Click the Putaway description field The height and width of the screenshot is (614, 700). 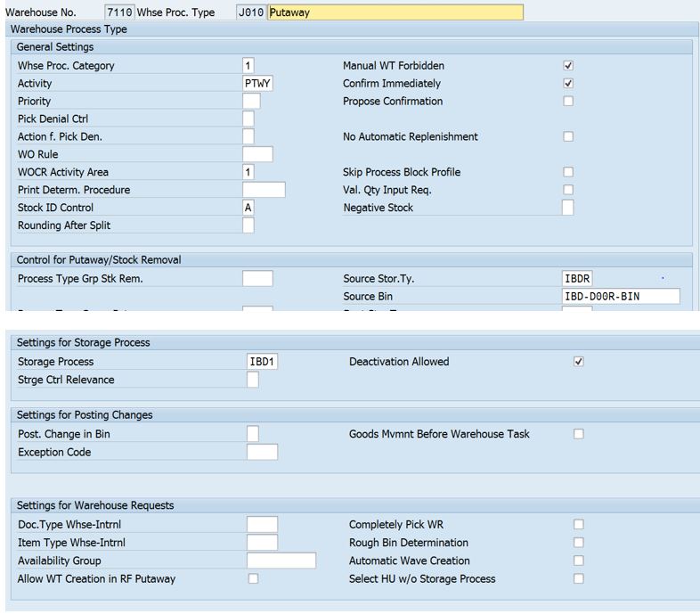tap(395, 12)
